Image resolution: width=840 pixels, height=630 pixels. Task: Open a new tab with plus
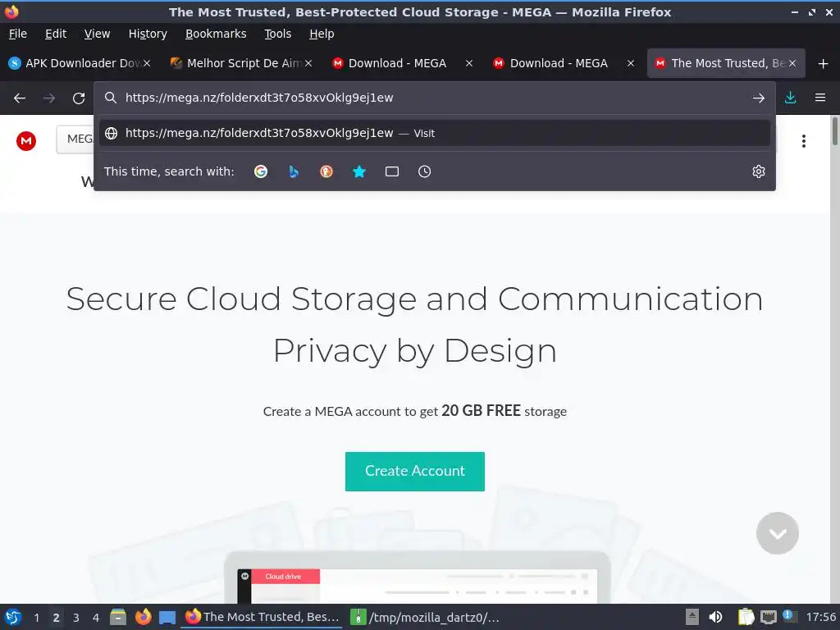click(823, 64)
